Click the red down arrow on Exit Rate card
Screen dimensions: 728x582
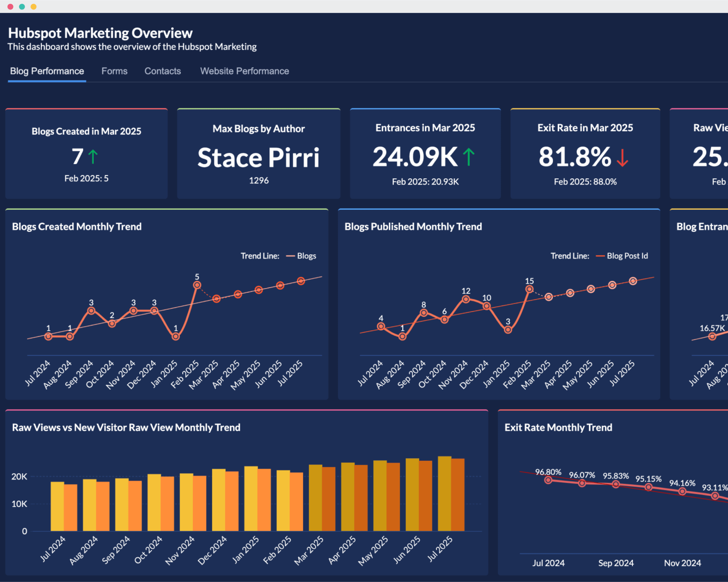622,158
